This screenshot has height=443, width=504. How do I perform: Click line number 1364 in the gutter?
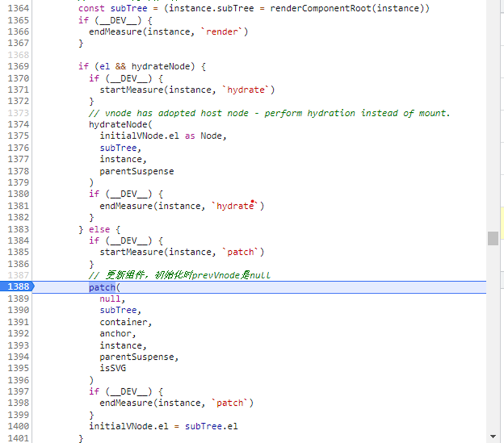pyautogui.click(x=18, y=8)
